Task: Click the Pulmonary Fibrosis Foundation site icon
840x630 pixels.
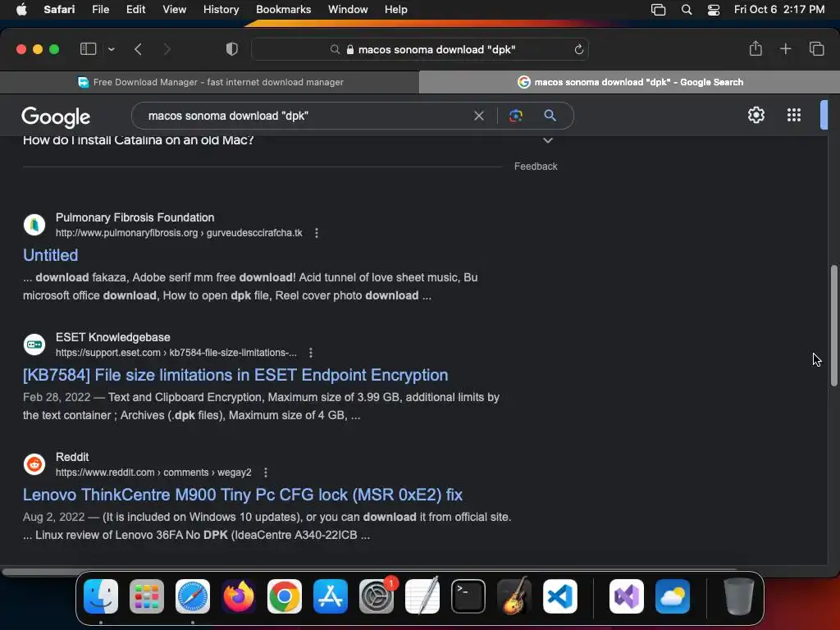Action: click(34, 225)
